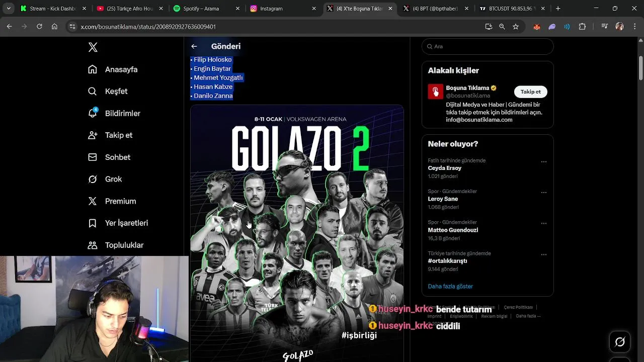Screen dimensions: 644x362
Task: Switch to BPT (@bpthaber) tab
Action: (x=435, y=9)
